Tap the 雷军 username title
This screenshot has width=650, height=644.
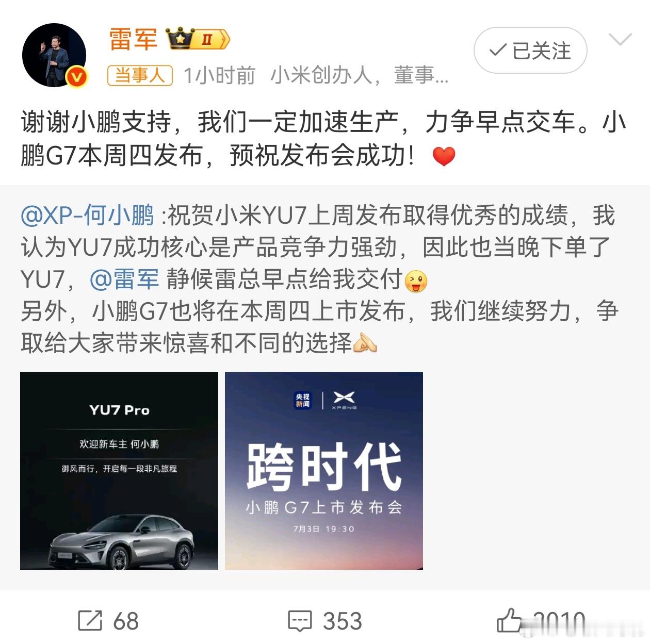click(x=133, y=39)
